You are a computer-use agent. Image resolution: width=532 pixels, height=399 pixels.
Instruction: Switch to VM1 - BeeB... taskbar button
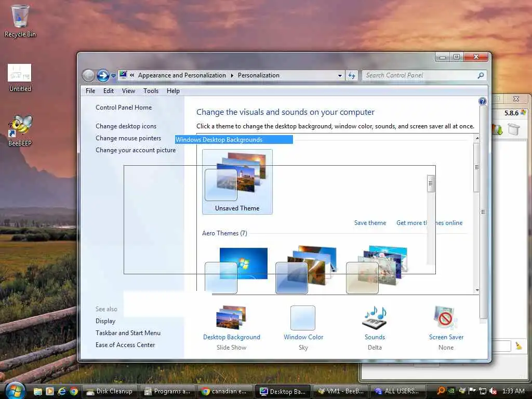341,391
